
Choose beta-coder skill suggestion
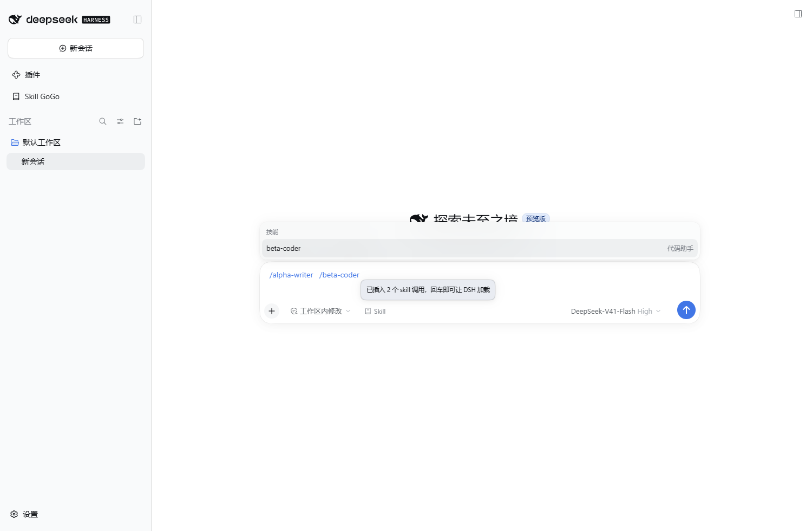point(480,248)
